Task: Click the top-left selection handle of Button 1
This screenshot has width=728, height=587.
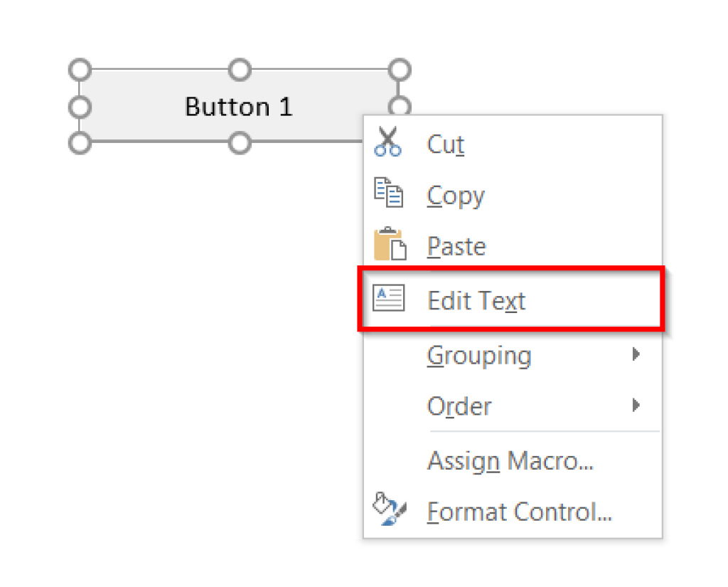Action: point(79,70)
